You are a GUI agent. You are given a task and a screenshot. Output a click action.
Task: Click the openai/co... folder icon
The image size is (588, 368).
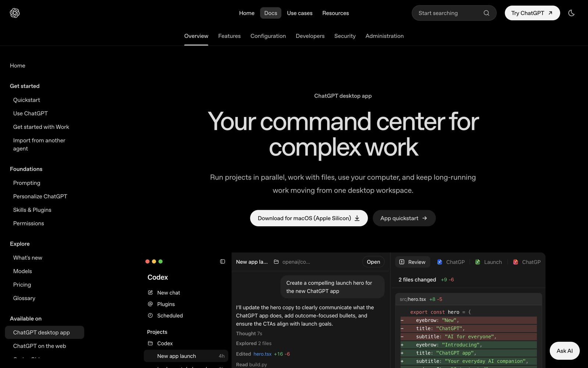pyautogui.click(x=276, y=262)
